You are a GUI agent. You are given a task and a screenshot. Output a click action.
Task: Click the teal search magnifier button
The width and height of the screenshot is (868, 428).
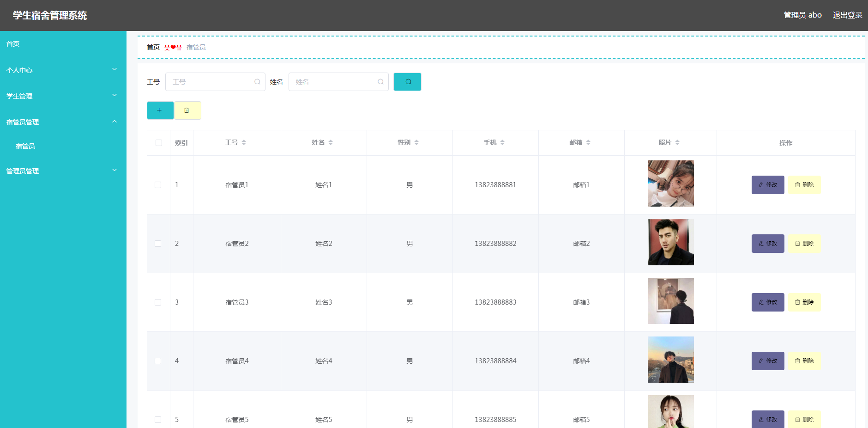point(407,82)
